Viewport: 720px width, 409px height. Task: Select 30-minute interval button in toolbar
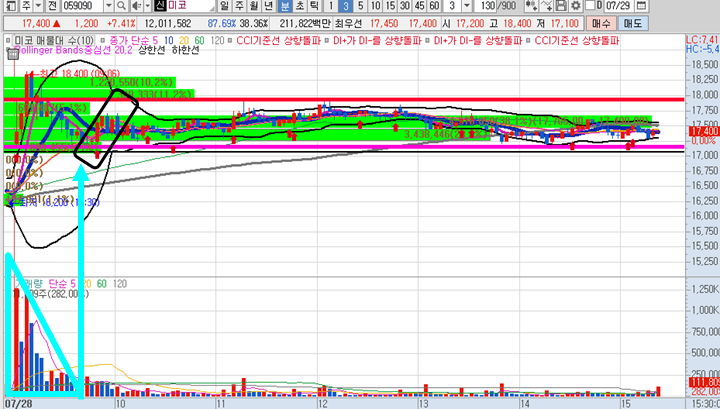[405, 6]
